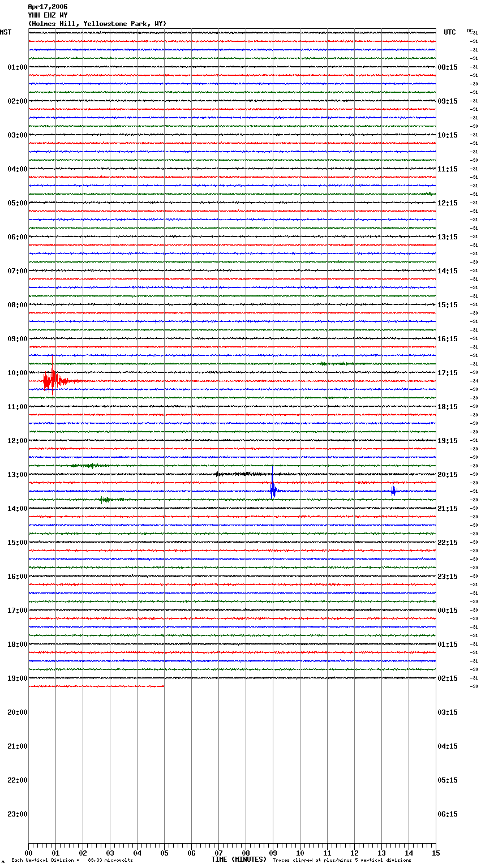Click 'Each Vertical Division = 83.33 microvolts' note
Image resolution: width=481 pixels, height=868 pixels.
click(x=72, y=861)
